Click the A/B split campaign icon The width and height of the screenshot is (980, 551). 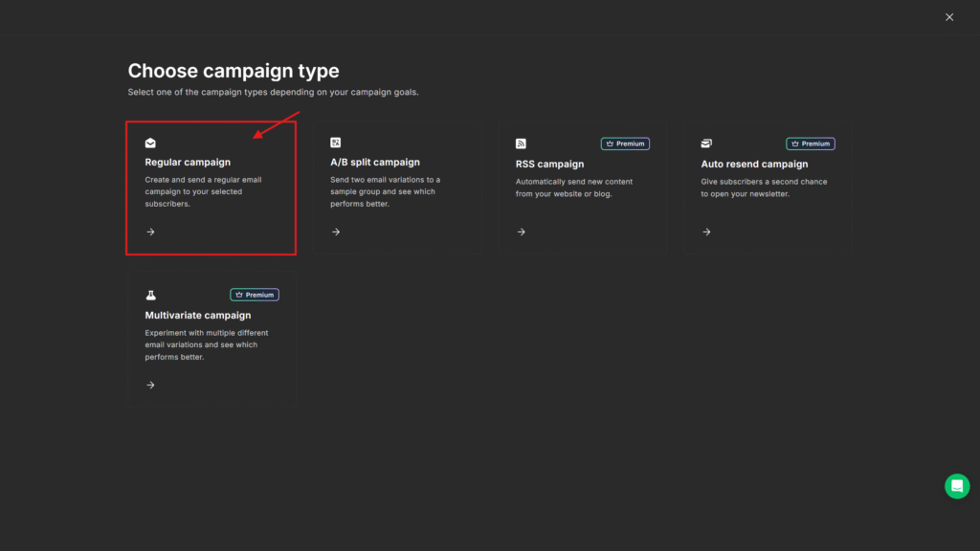pos(336,143)
